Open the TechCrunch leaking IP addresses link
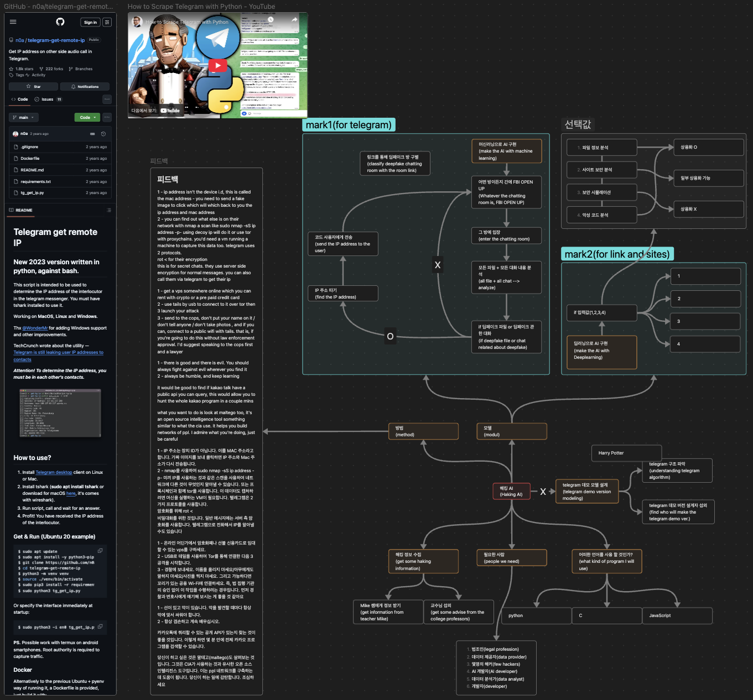 tap(58, 356)
